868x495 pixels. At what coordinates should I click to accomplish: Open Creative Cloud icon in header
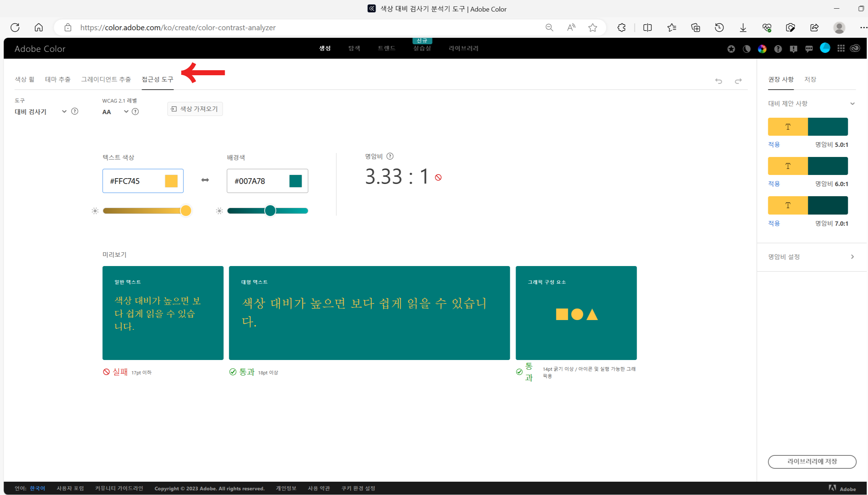[855, 48]
